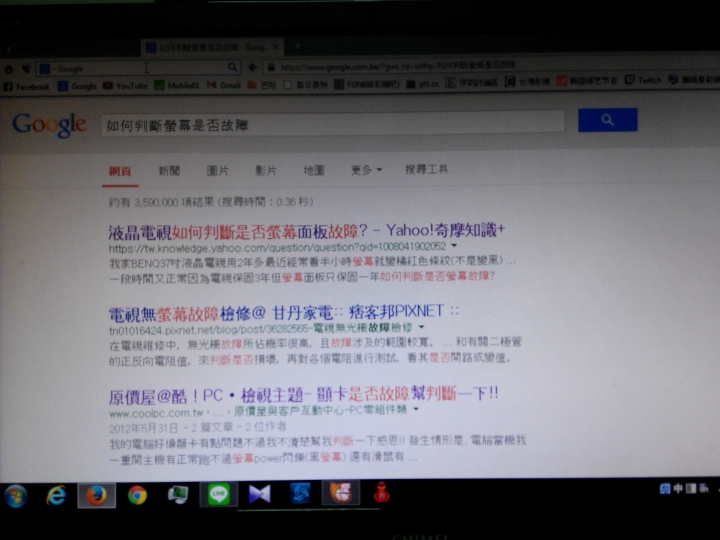
Task: Click the 約有 3,590,000 項結果 count text
Action: (161, 202)
